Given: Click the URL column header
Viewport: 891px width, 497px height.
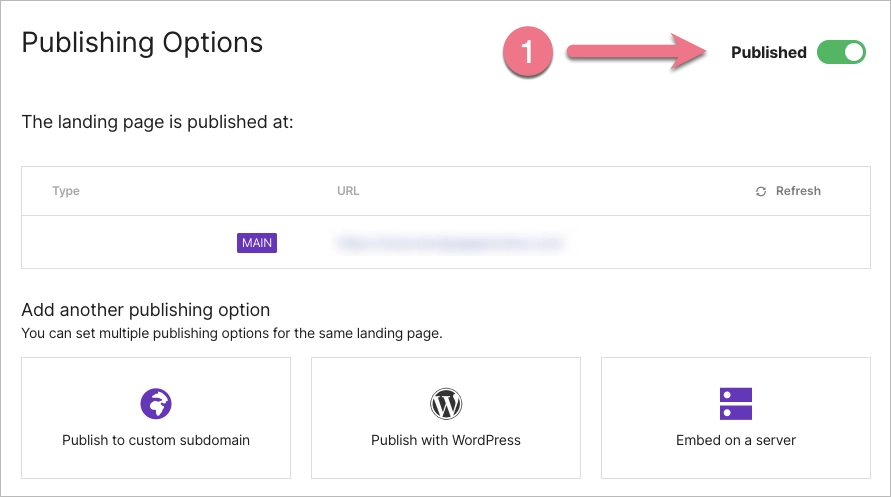Looking at the screenshot, I should [348, 191].
